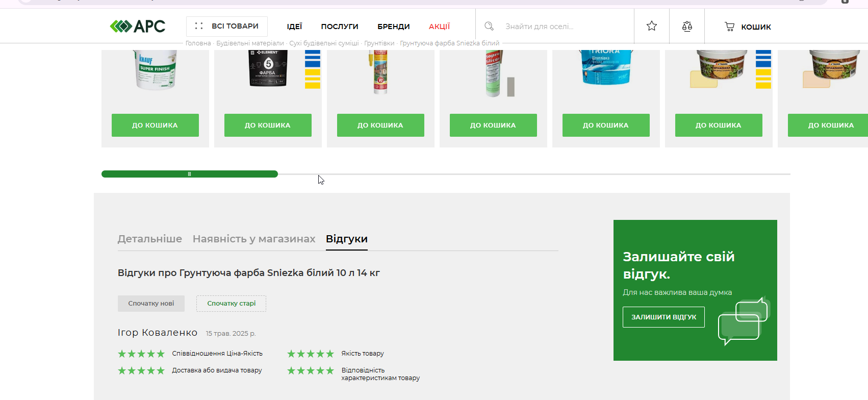Click the chat bubbles icon in the green banner
Screen dimensions: 868x400
pyautogui.click(x=743, y=320)
